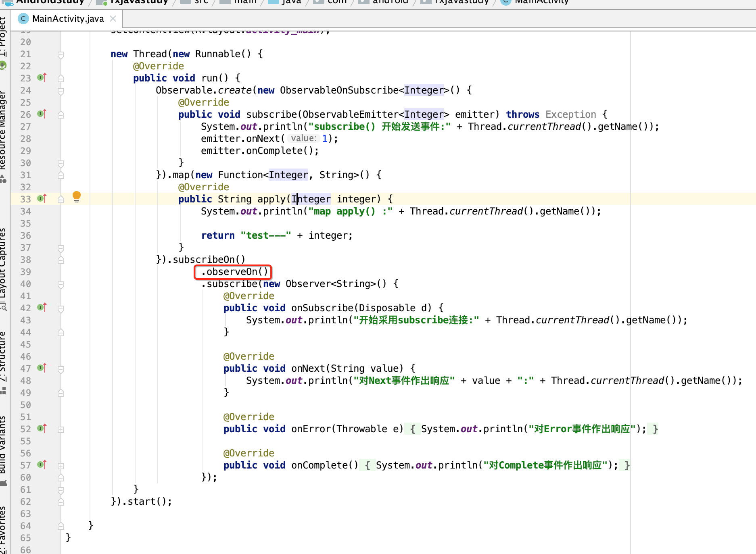This screenshot has height=554, width=756.
Task: Click the closing fold marker at line 60
Action: [61, 478]
